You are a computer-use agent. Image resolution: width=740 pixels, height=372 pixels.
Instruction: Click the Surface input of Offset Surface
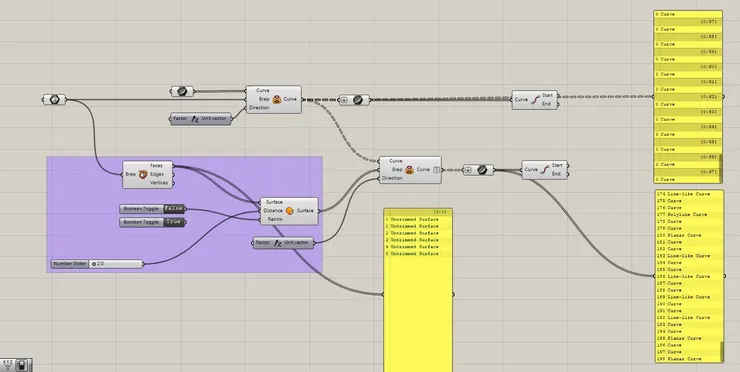274,202
